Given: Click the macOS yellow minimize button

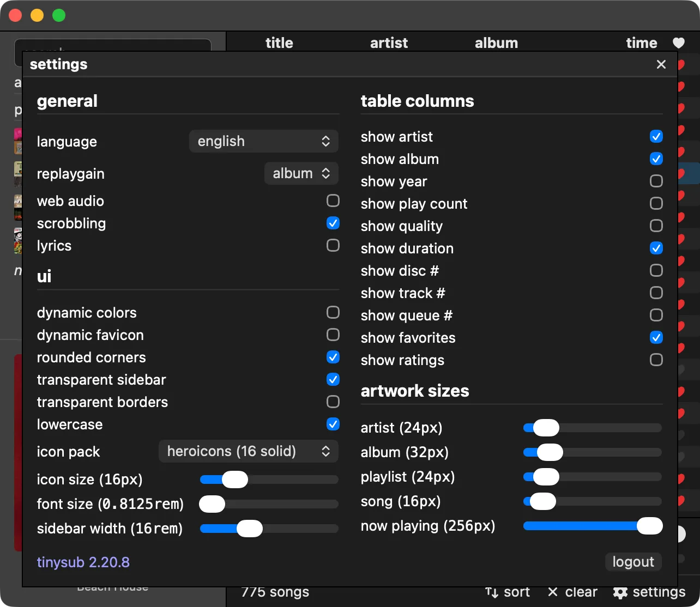Looking at the screenshot, I should tap(37, 16).
